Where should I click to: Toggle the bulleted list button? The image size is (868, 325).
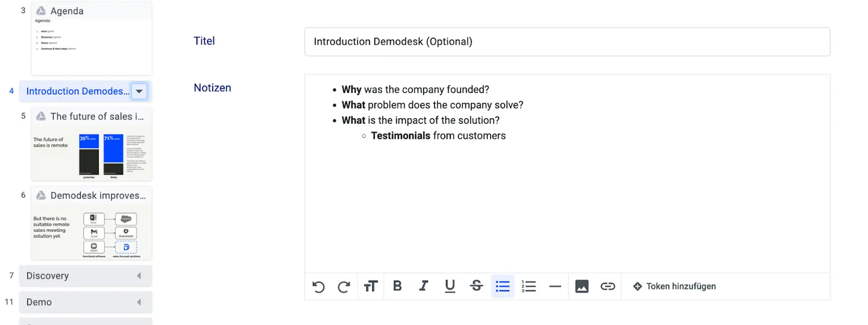tap(503, 286)
